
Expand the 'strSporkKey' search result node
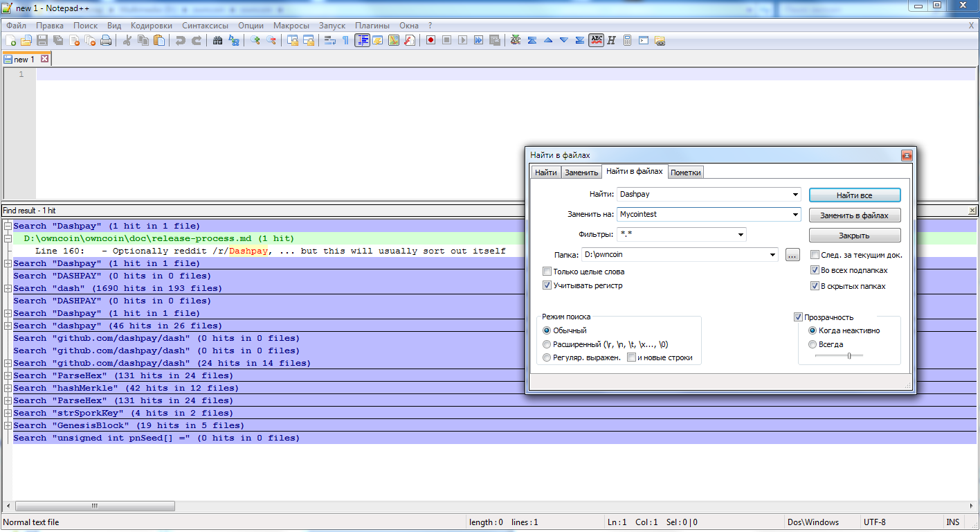(x=8, y=413)
